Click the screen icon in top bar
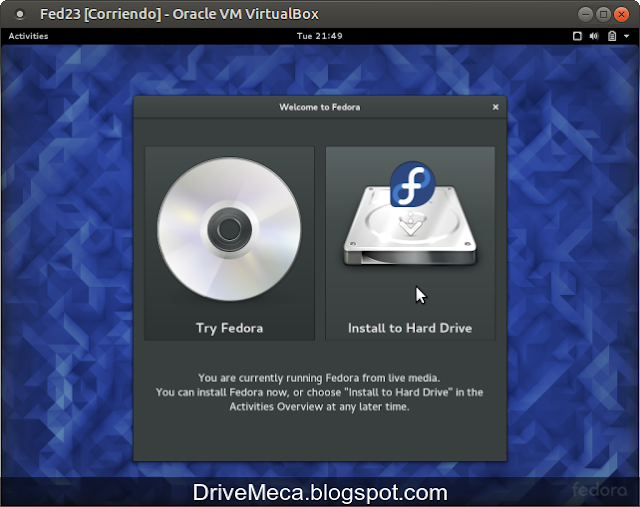Screen dimensions: 640x507 (577, 36)
